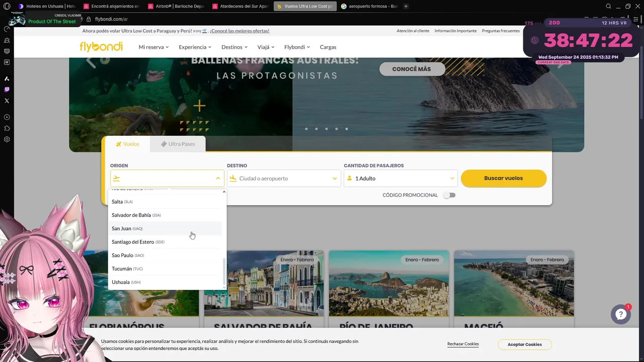Select Tucumán (TUC) origin option
The width and height of the screenshot is (644, 362).
click(166, 268)
